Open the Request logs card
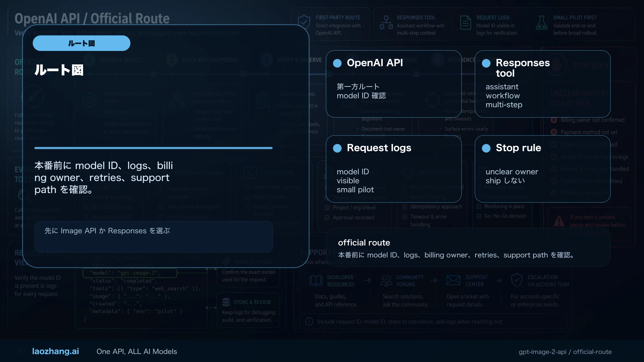Image resolution: width=644 pixels, height=362 pixels. point(394,169)
